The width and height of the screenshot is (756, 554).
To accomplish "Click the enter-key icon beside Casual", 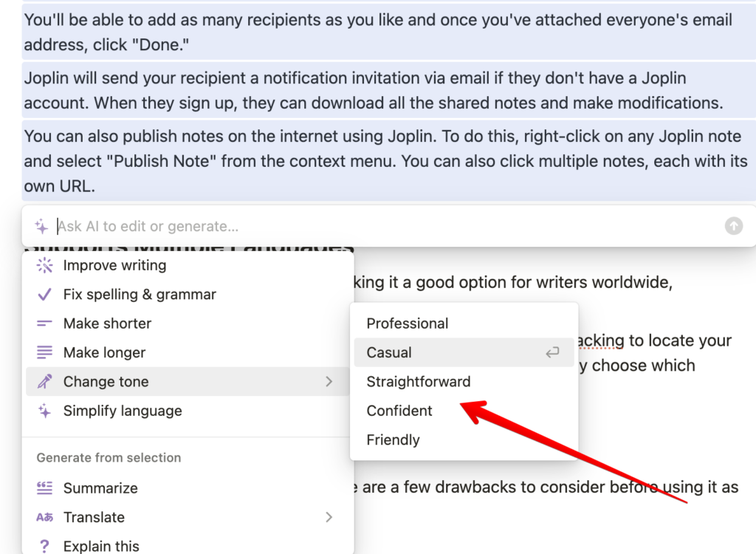I will click(552, 353).
